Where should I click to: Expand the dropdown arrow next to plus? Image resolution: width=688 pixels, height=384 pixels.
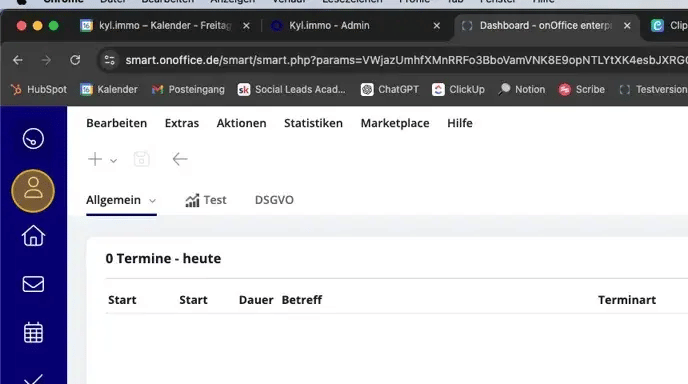pyautogui.click(x=114, y=161)
